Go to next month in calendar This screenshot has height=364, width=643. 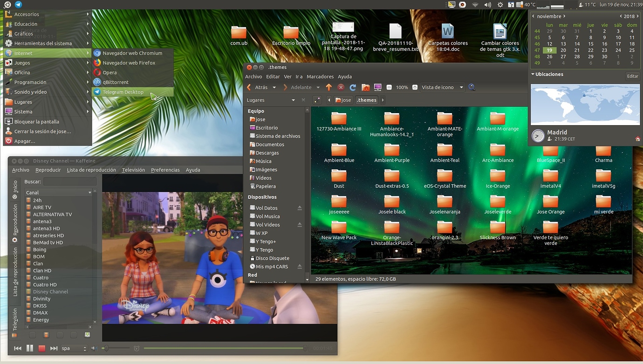(x=564, y=16)
